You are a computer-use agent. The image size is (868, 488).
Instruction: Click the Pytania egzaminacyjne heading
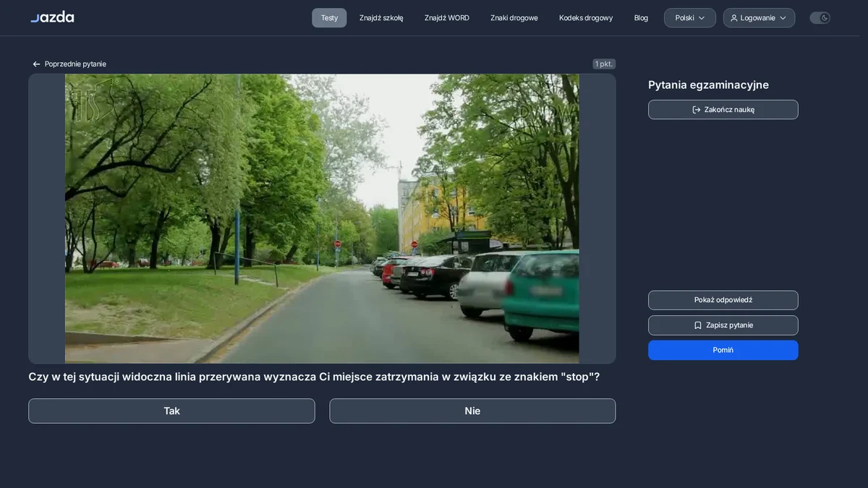708,85
